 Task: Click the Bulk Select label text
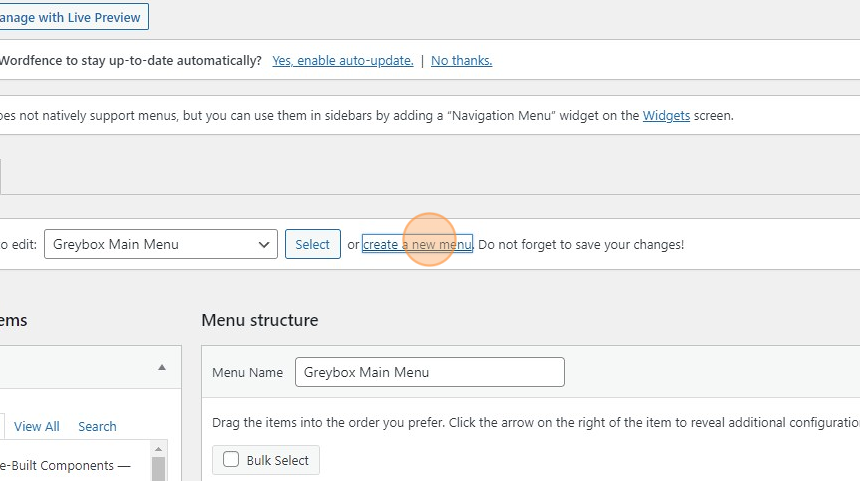[278, 460]
